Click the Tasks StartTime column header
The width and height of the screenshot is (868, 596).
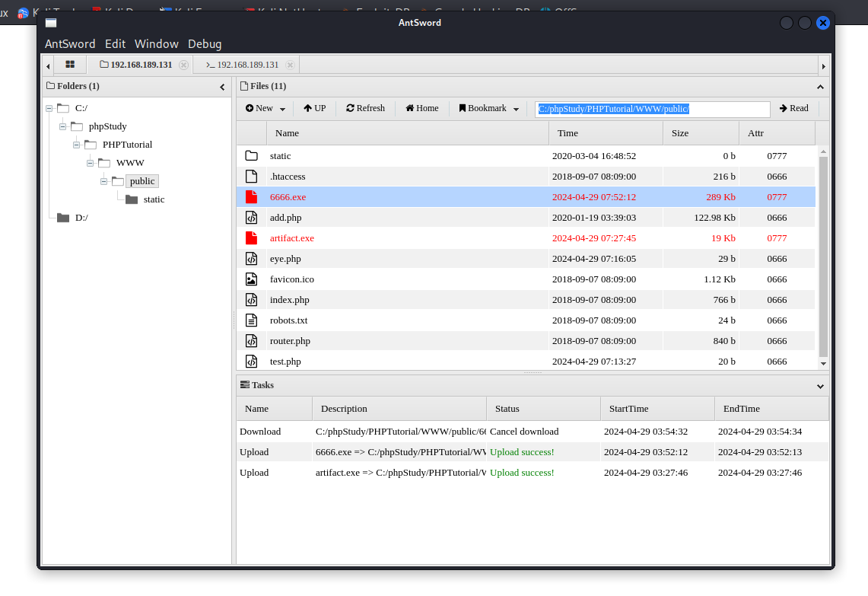coord(657,409)
